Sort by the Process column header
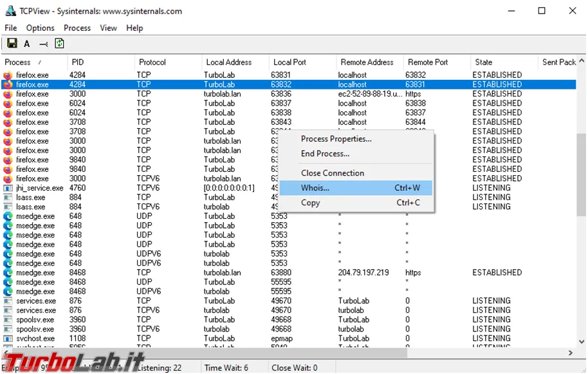 (35, 62)
